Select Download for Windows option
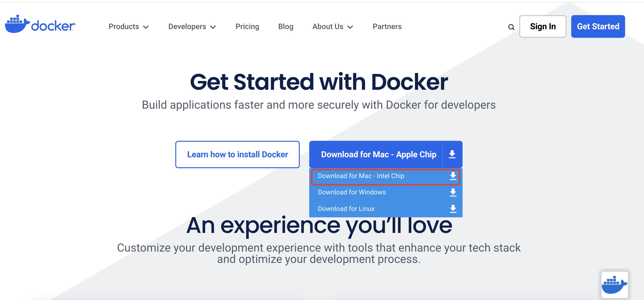The image size is (644, 300). [x=386, y=192]
